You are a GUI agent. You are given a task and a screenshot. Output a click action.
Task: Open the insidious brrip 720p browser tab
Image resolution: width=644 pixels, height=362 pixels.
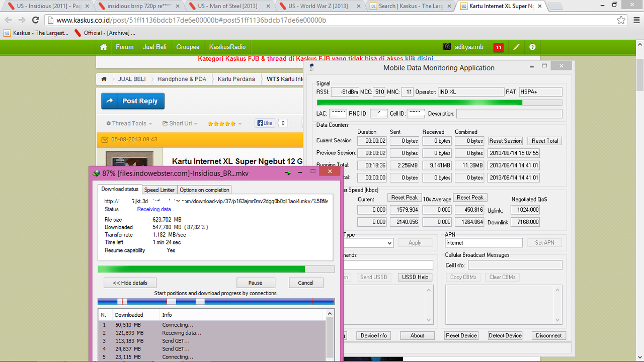(138, 6)
